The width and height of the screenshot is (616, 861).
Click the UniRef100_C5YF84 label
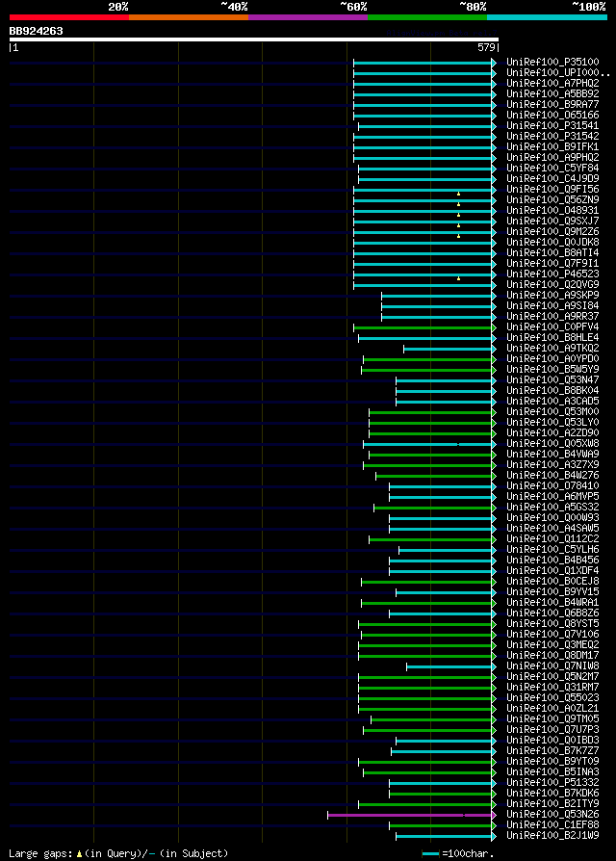pyautogui.click(x=552, y=168)
